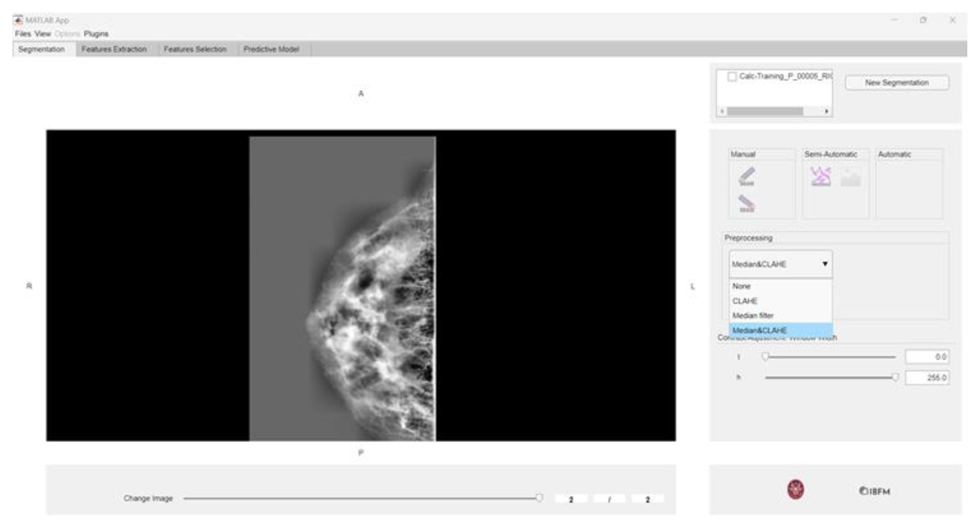Click the Change Image slider handle

pyautogui.click(x=539, y=498)
